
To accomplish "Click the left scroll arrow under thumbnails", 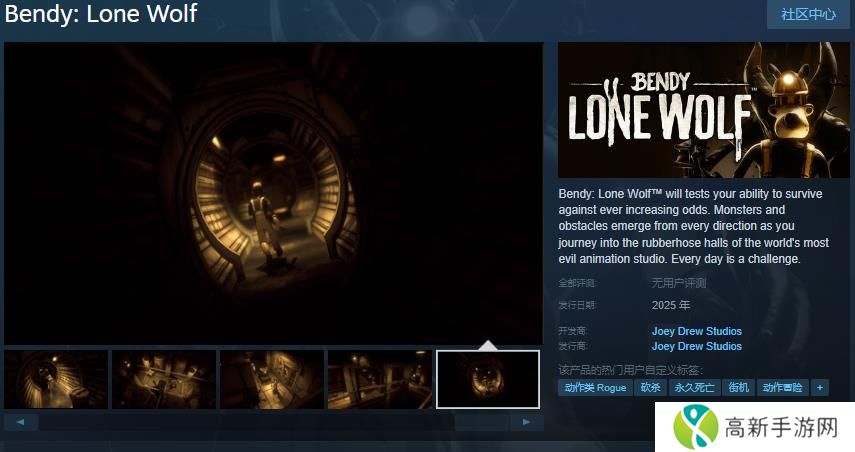I will click(x=21, y=422).
